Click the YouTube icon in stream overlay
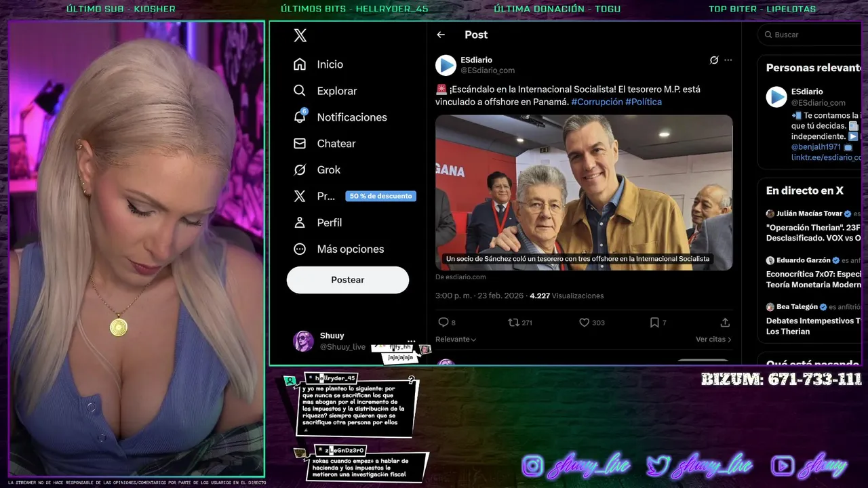This screenshot has height=488, width=868. 783,466
